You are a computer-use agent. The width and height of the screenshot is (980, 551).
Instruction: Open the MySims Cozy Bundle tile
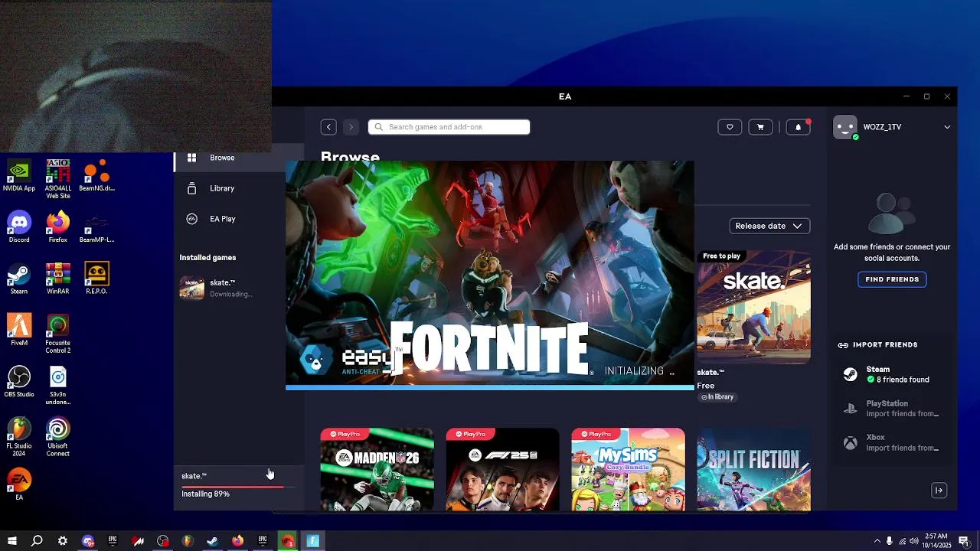click(x=628, y=469)
